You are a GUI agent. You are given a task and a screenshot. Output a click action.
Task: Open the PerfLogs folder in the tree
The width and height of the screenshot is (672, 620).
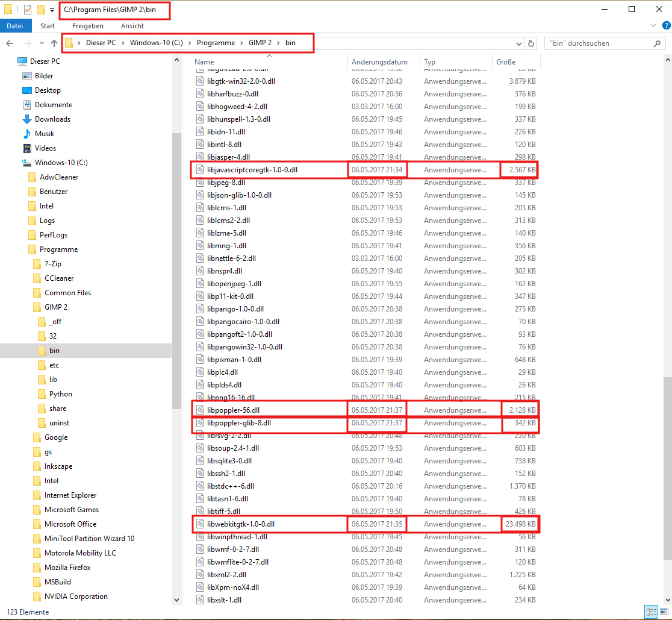54,235
